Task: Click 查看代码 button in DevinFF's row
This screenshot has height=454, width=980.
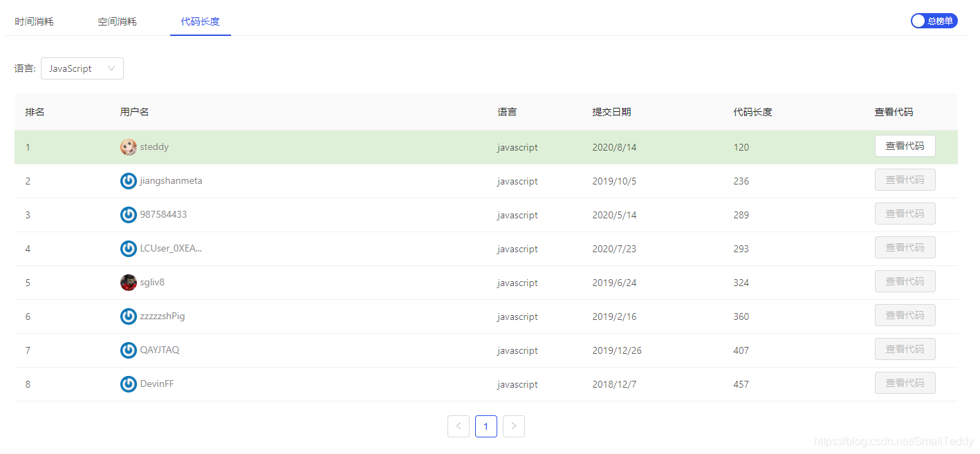Action: point(905,383)
